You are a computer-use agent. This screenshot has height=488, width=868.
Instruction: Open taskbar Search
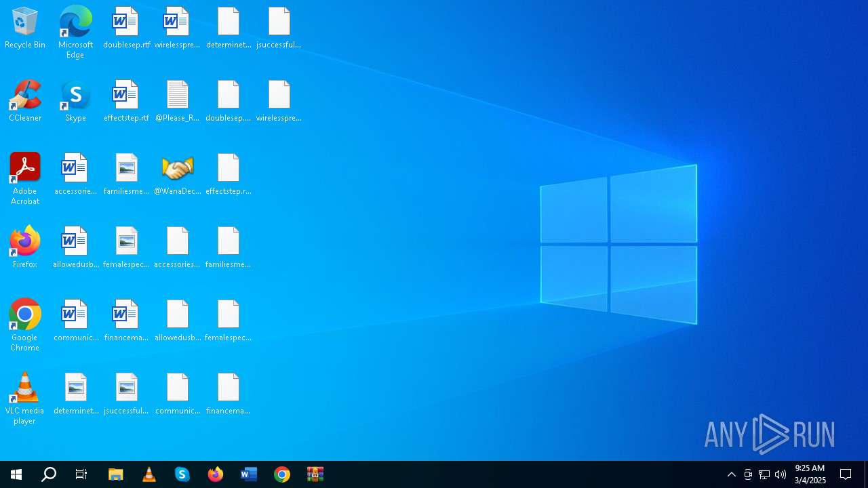(49, 474)
